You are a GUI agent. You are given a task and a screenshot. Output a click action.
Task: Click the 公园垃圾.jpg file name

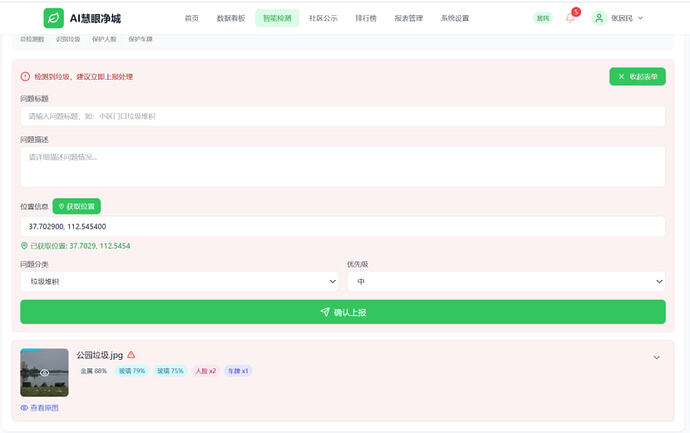99,355
